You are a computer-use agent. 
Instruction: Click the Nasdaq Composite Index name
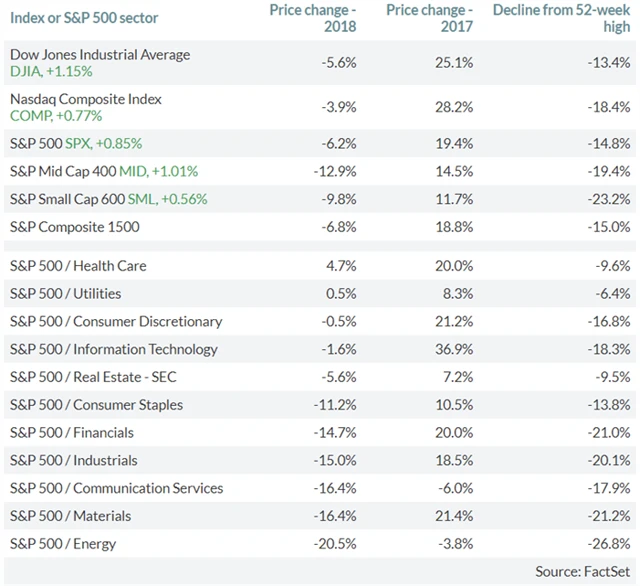point(85,100)
